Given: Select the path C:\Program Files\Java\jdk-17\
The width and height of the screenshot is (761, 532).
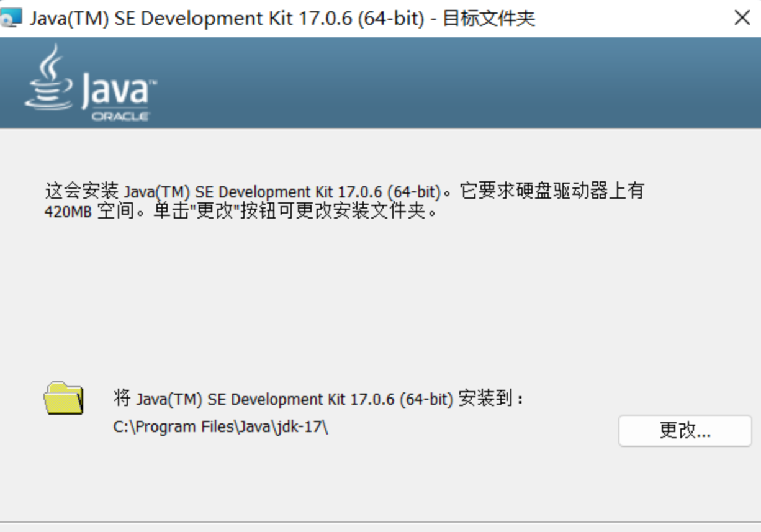Looking at the screenshot, I should pos(220,427).
